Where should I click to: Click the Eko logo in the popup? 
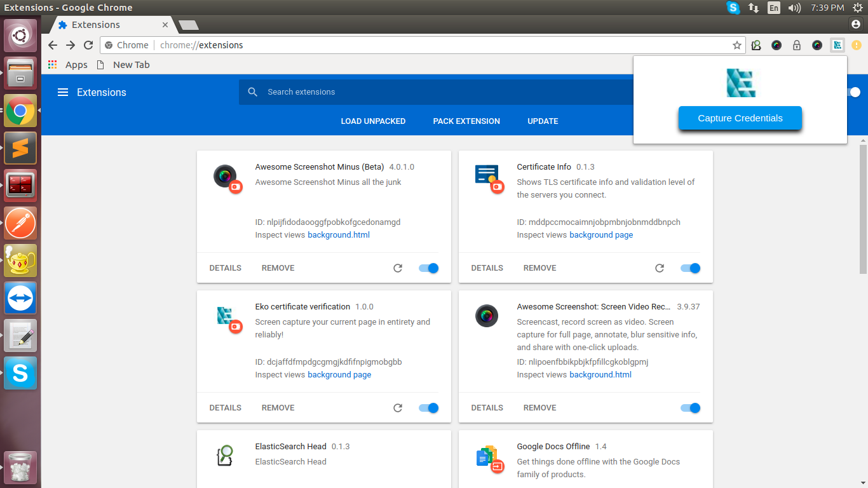(741, 83)
